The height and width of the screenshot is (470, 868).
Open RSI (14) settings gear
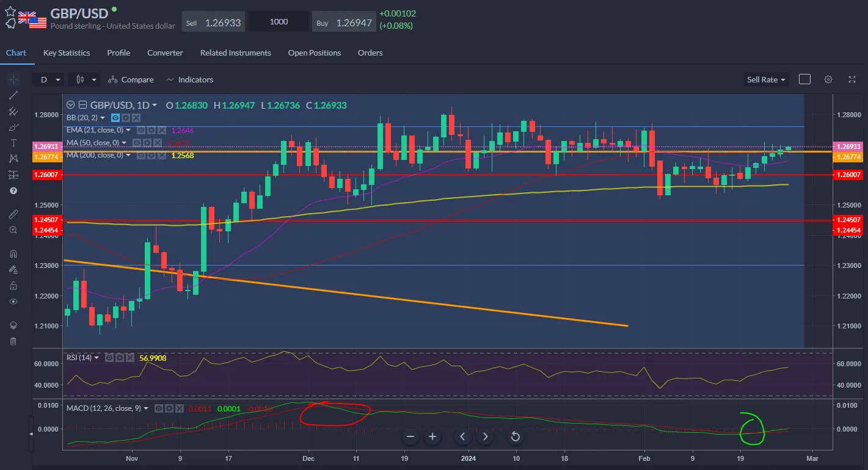click(120, 357)
